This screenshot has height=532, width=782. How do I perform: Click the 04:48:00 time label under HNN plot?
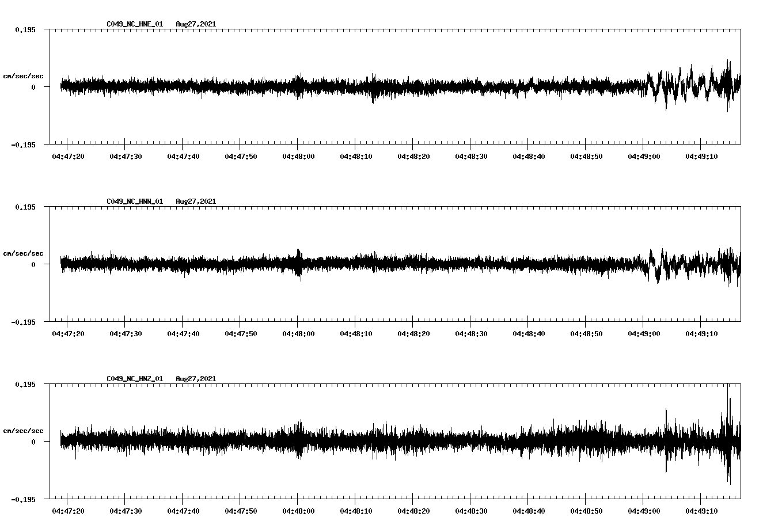point(298,333)
